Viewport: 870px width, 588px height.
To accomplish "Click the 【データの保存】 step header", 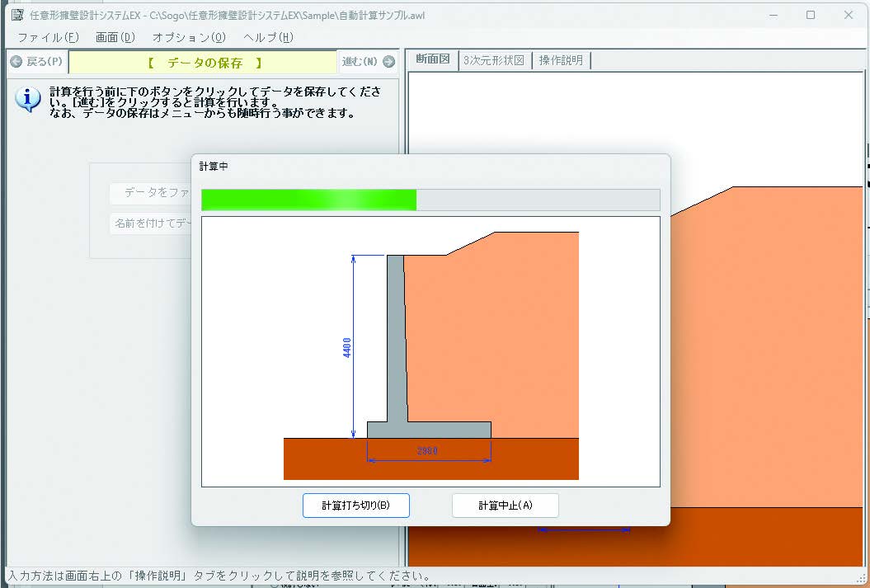I will point(204,63).
